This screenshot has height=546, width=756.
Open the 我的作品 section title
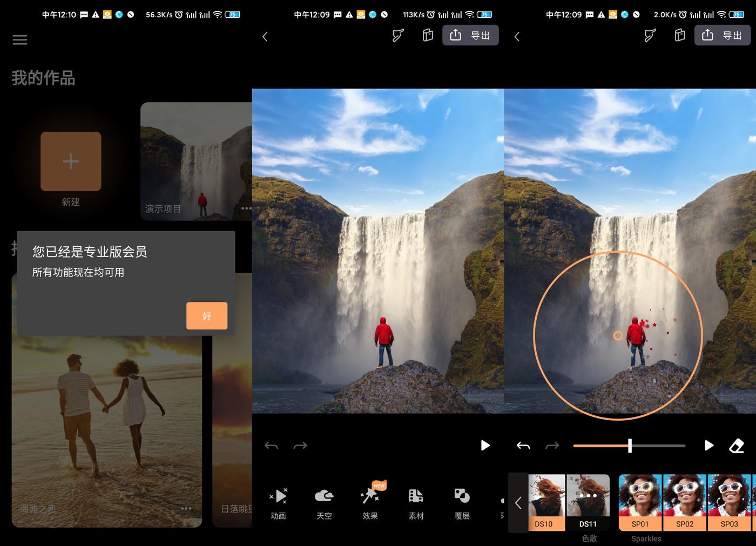tap(43, 78)
